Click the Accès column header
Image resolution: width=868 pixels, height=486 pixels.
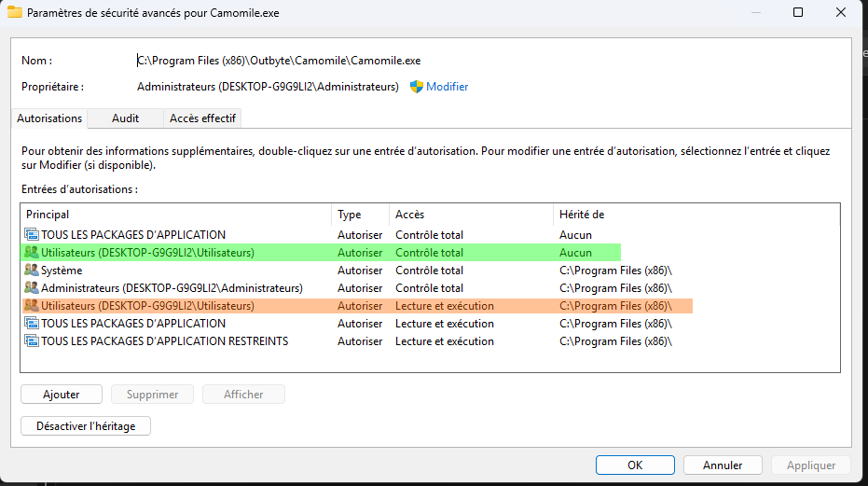click(x=471, y=215)
